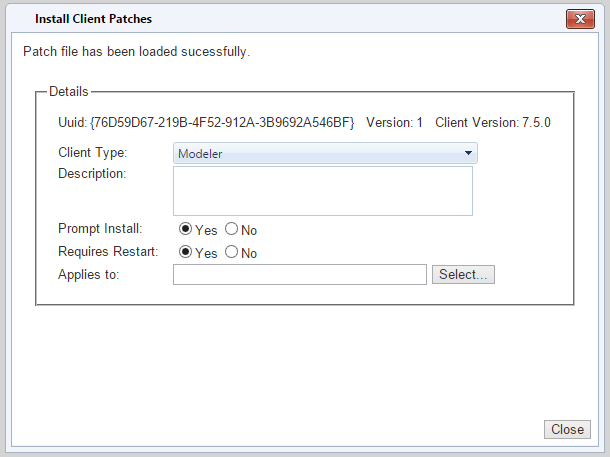Click the 'Description:' label
This screenshot has height=457, width=610.
pos(92,173)
